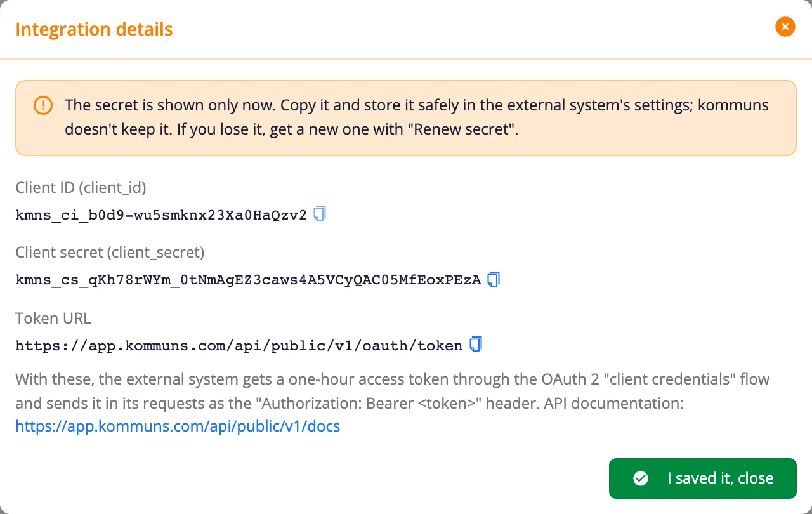The width and height of the screenshot is (812, 514).
Task: Click the oauth/token URL text
Action: [239, 346]
